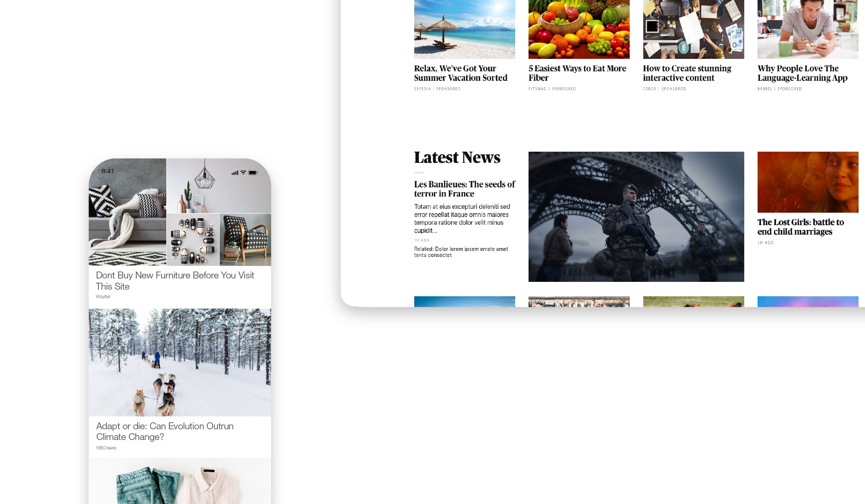Click the Expedia sponsored vacation article image

coord(464,29)
